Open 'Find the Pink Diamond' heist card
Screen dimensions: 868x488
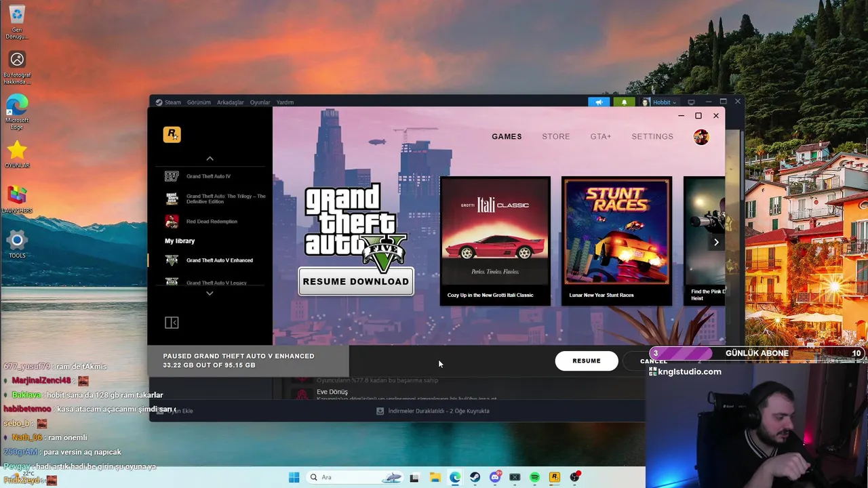click(705, 241)
